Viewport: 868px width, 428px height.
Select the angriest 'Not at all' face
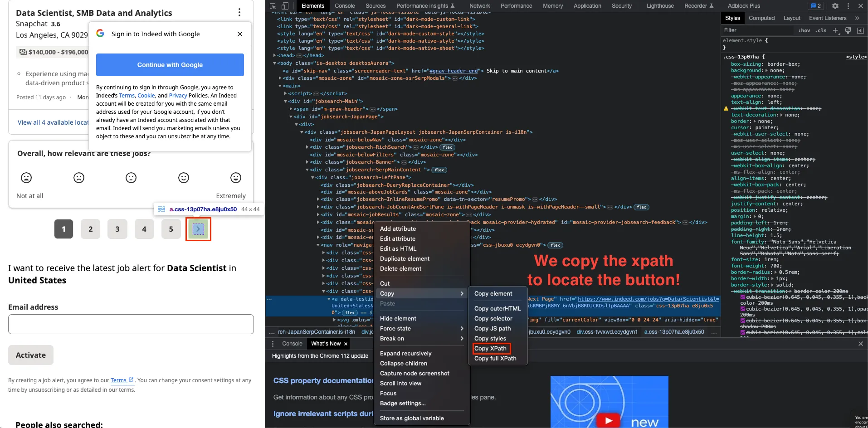(26, 178)
